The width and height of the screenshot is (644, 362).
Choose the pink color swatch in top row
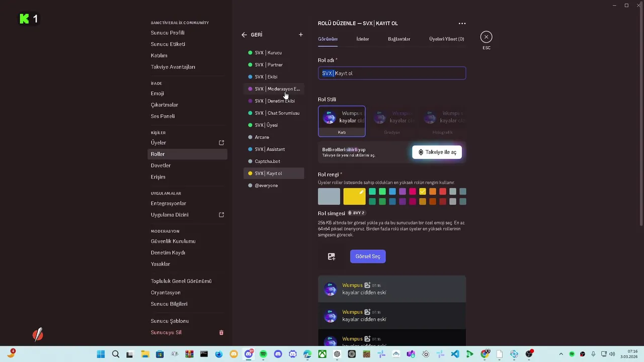(x=413, y=192)
